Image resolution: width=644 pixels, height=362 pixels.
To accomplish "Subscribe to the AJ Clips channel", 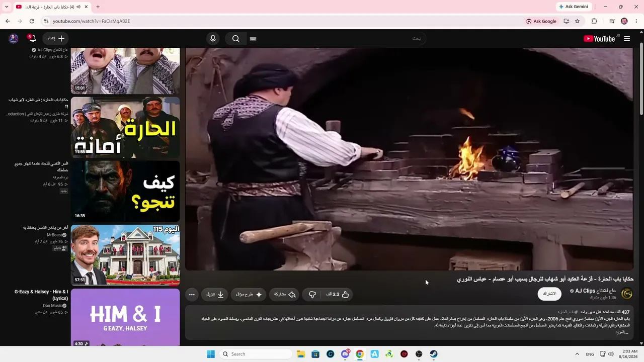I will tap(549, 294).
